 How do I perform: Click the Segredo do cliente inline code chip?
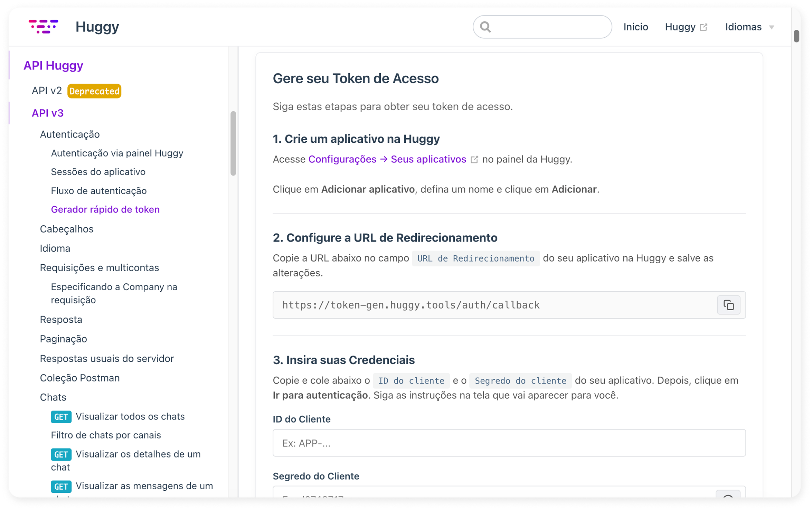[520, 381]
